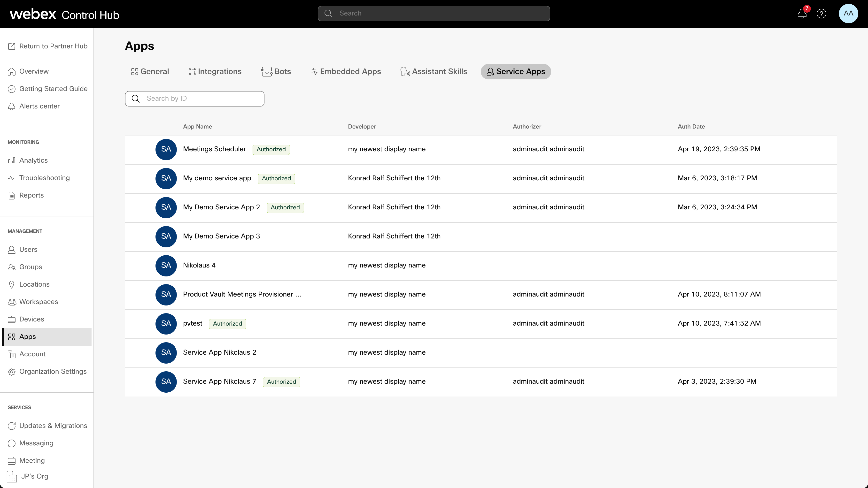The image size is (868, 488).
Task: Click the Embedded Apps tab icon
Action: pyautogui.click(x=314, y=71)
